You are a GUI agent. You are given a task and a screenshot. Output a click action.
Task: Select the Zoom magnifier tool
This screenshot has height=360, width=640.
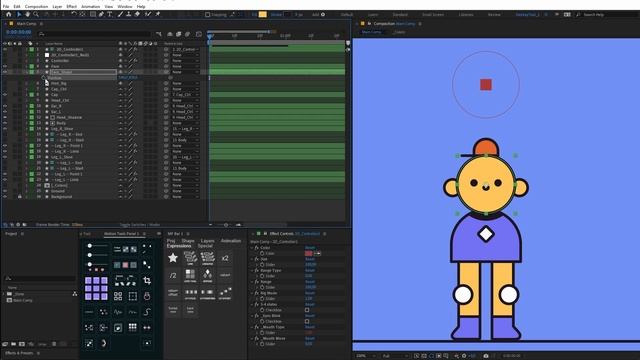[x=36, y=14]
